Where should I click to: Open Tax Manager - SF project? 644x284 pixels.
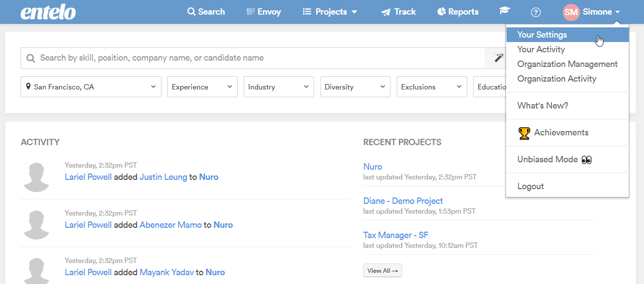(x=395, y=235)
